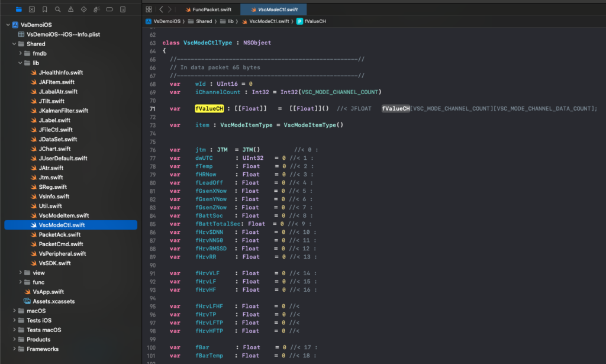Expand the fmdb folder

tap(21, 53)
